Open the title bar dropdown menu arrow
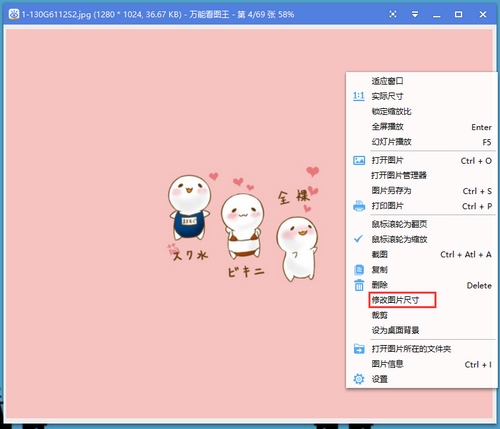500x429 pixels. [415, 14]
